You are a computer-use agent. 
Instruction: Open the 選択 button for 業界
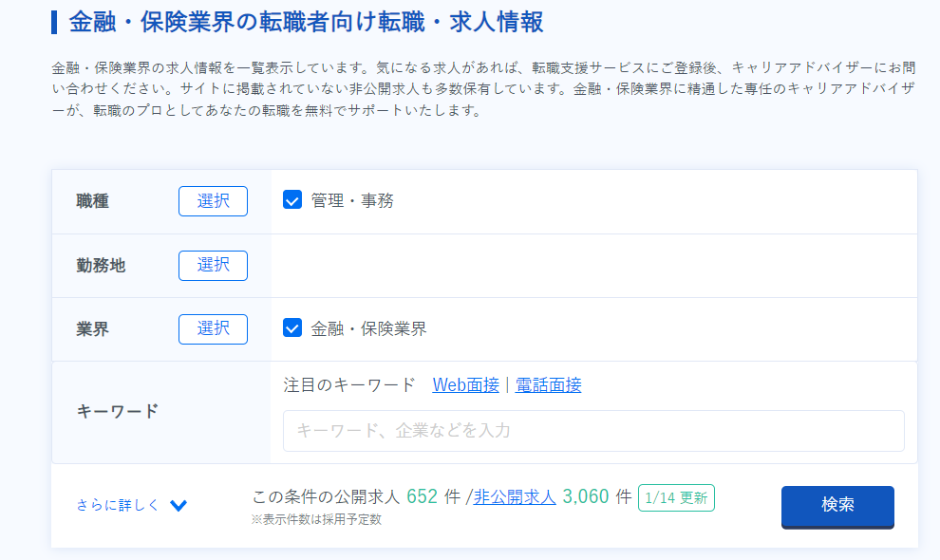tap(213, 328)
